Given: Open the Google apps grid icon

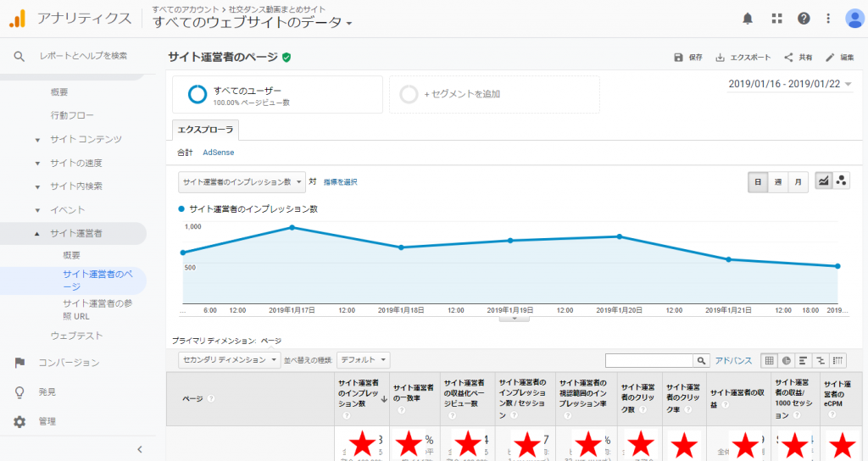Looking at the screenshot, I should [x=776, y=19].
